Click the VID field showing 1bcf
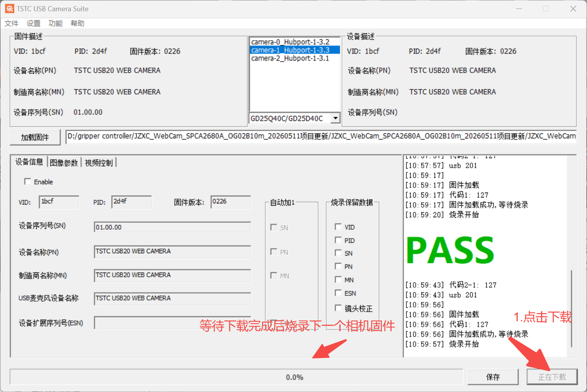The height and width of the screenshot is (392, 587). pyautogui.click(x=59, y=202)
